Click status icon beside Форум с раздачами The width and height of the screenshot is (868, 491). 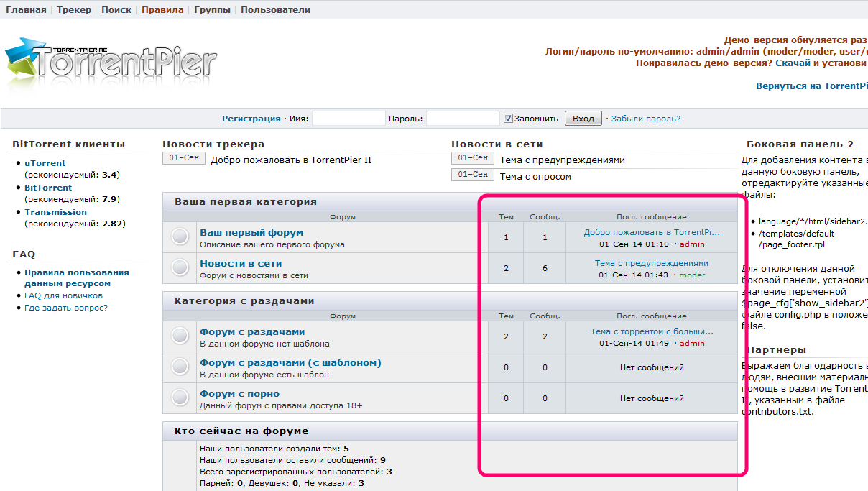[180, 336]
